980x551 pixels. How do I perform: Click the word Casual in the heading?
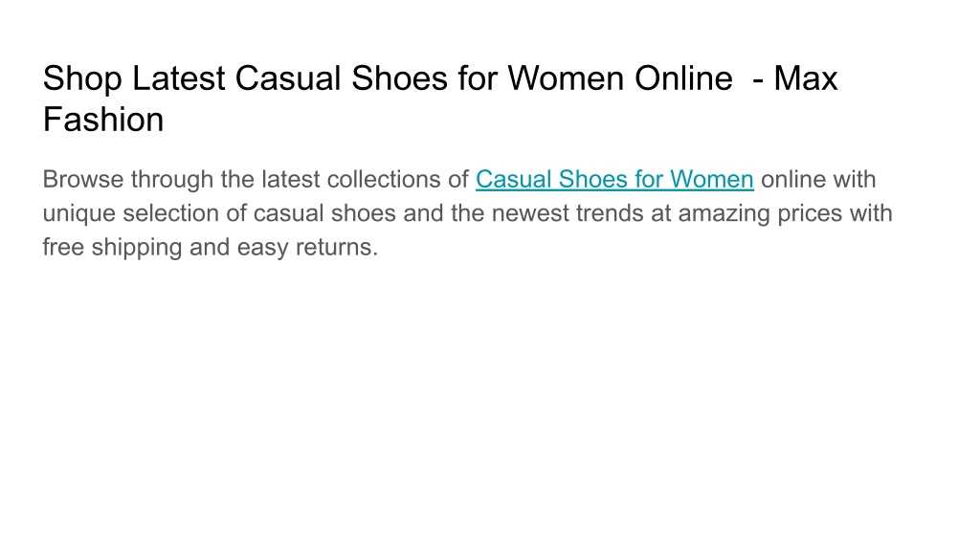[x=287, y=78]
